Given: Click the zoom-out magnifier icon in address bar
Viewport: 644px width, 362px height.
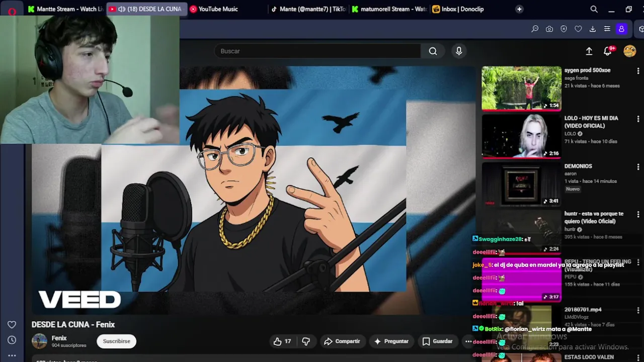Looking at the screenshot, I should 535,29.
